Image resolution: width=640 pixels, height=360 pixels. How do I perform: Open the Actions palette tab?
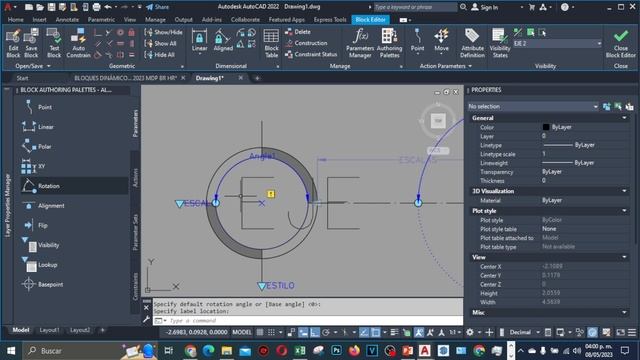(x=136, y=178)
